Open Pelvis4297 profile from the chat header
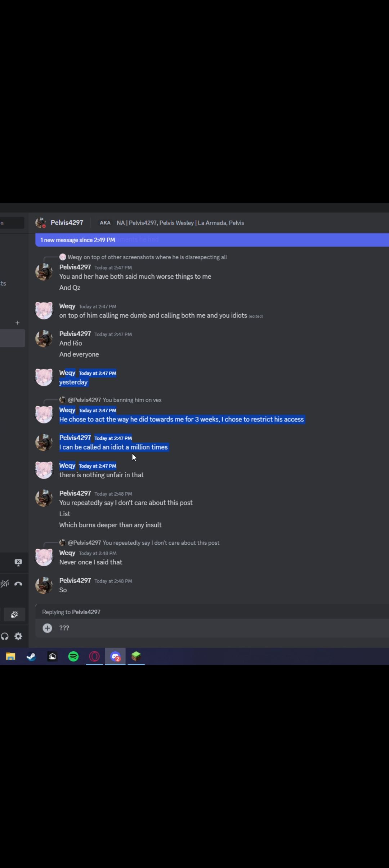 coord(67,223)
